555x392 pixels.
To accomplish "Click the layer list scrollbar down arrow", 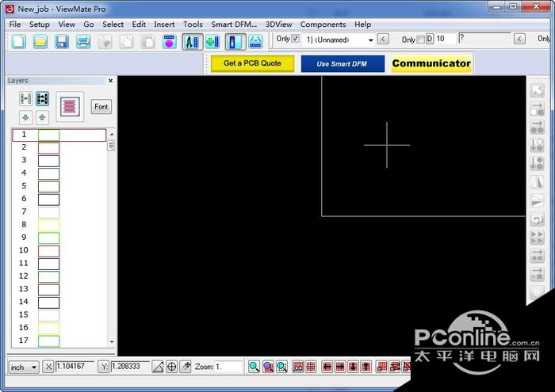I will pos(112,342).
